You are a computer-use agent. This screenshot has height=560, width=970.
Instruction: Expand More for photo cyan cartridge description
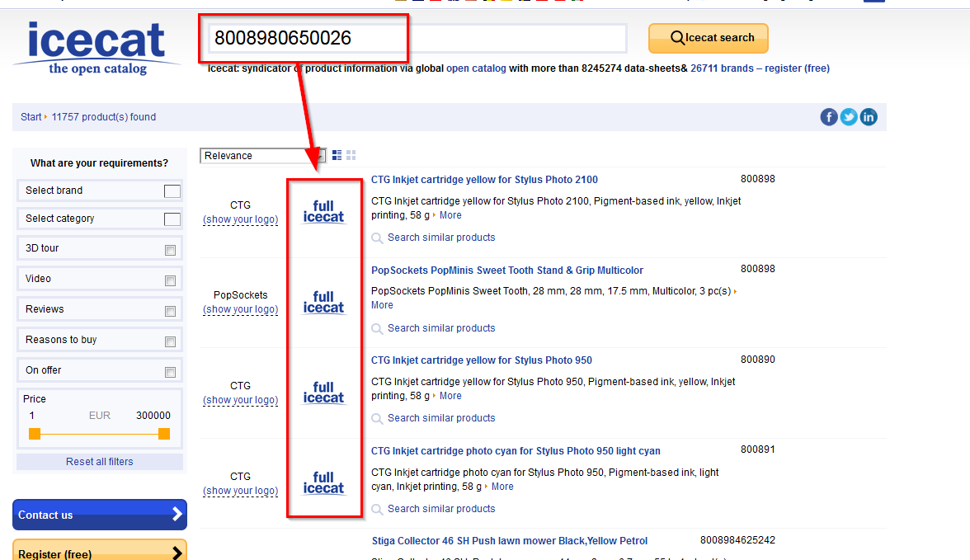(502, 487)
